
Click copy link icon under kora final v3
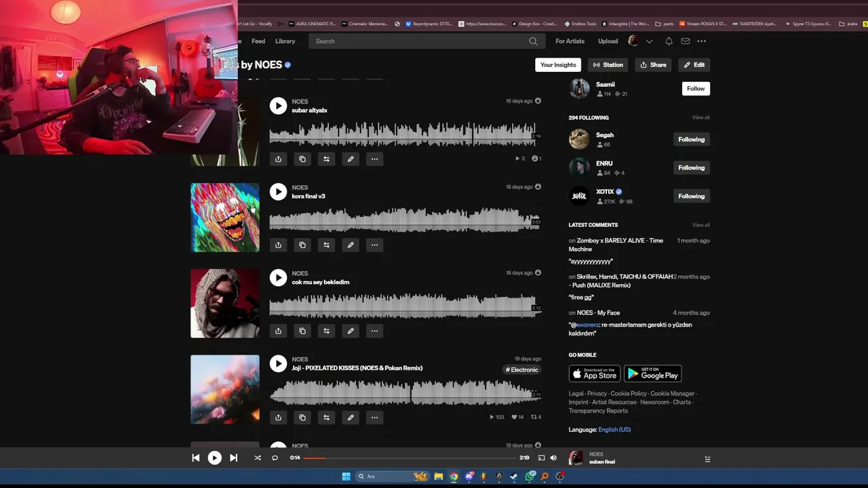(x=302, y=245)
